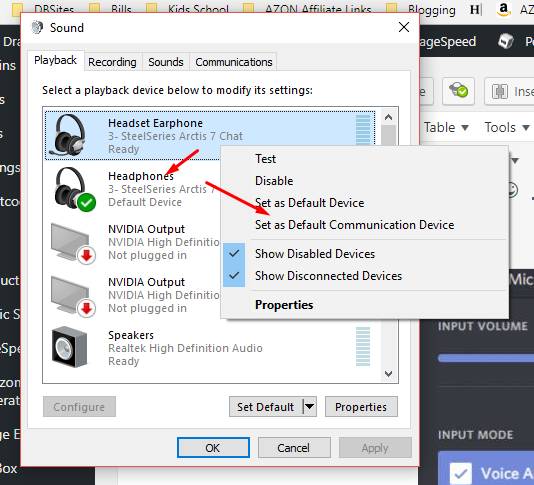Click the Sound dialog speaker title icon
Viewport: 534px width, 485px height.
[x=37, y=27]
